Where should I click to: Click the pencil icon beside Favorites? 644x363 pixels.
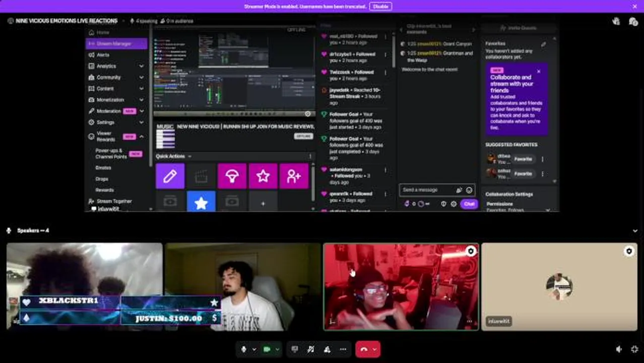[x=543, y=44]
